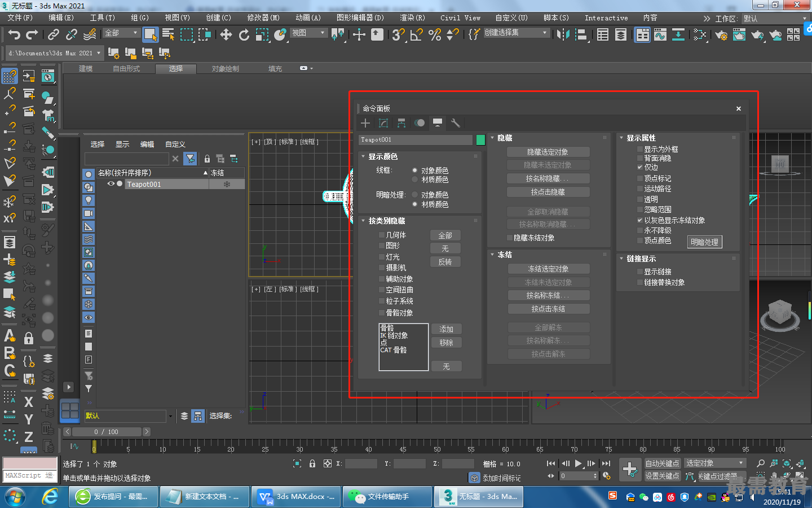
Task: Open the Rendered Frame Window icon
Action: (x=739, y=35)
